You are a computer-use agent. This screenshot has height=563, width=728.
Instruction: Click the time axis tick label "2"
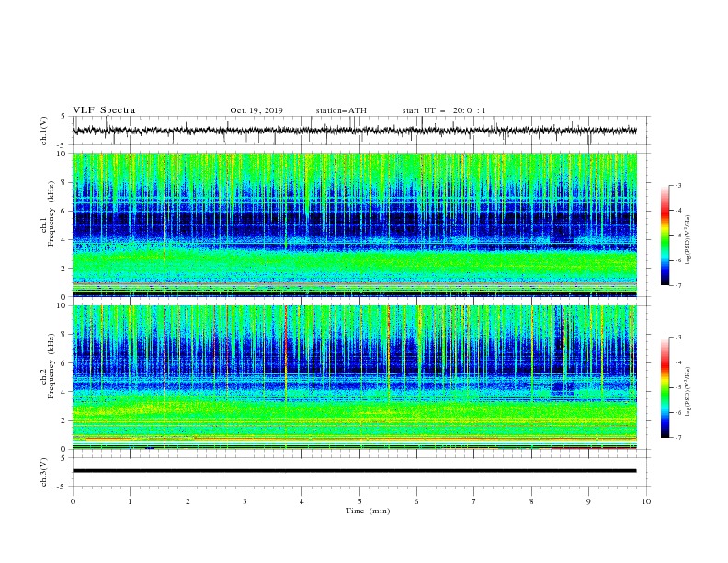coord(188,501)
